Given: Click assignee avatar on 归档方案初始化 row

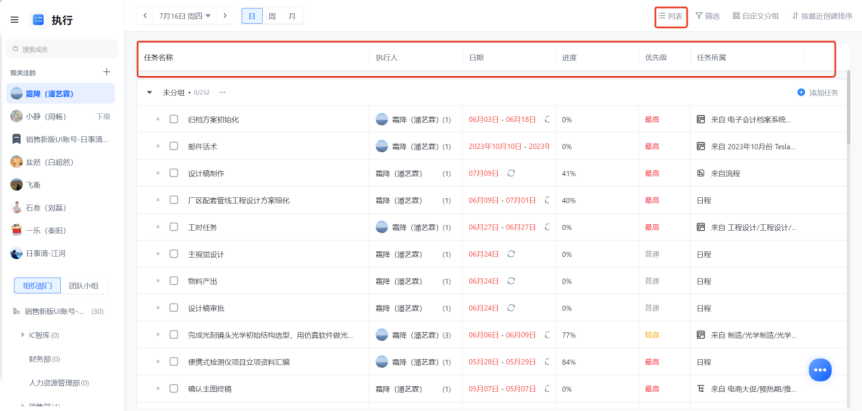Looking at the screenshot, I should 382,119.
